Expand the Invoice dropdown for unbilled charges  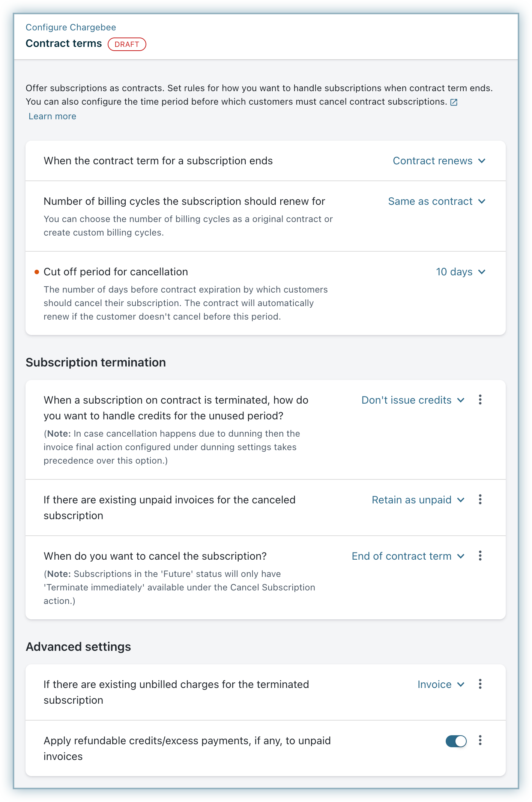(x=441, y=685)
